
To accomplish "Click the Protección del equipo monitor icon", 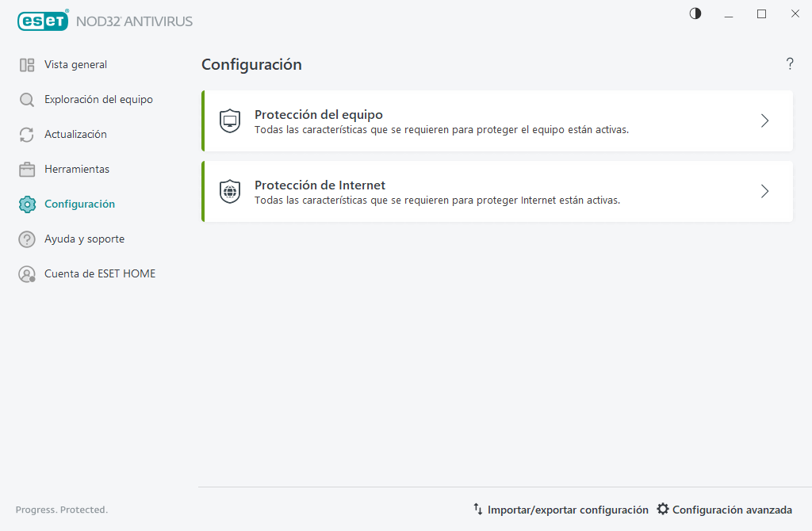I will click(229, 120).
